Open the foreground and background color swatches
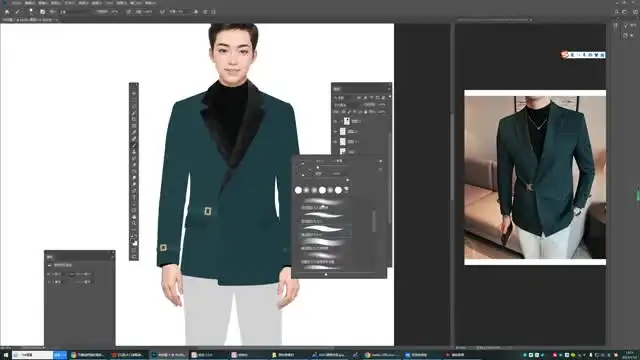 pos(134,241)
